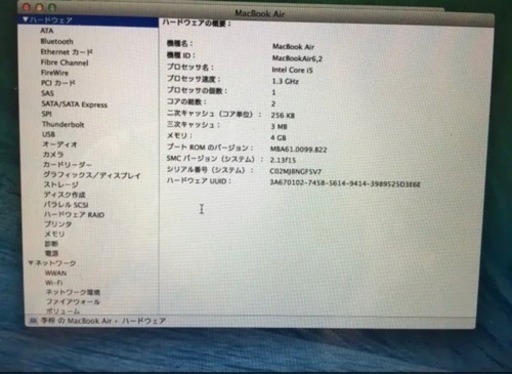
Task: Select Bluetooth in the sidebar
Action: [x=57, y=41]
